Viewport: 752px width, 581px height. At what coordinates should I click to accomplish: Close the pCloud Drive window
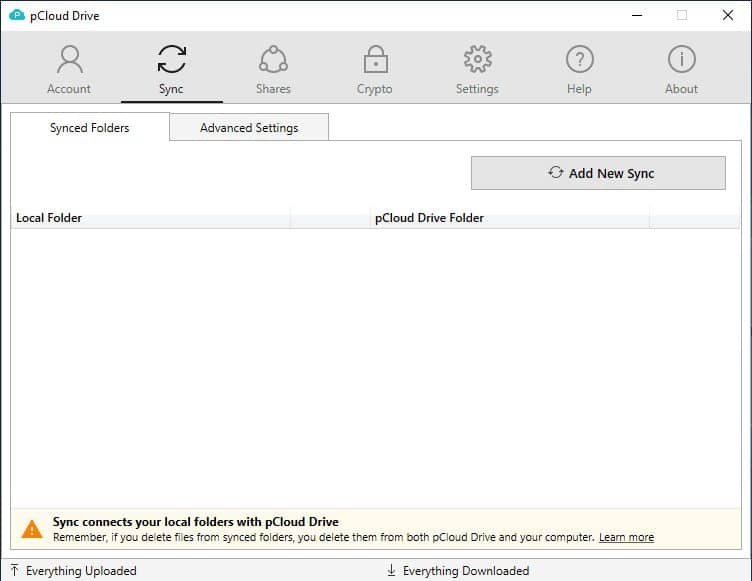(728, 15)
